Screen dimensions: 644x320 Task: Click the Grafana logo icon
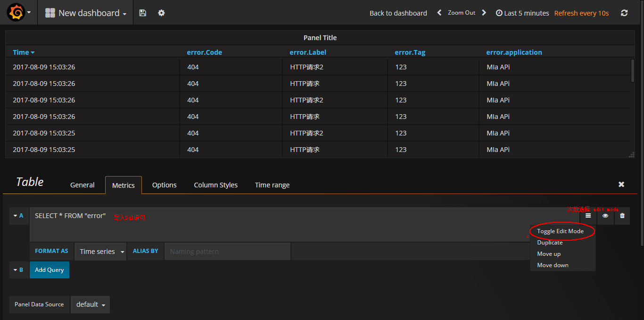[16, 13]
